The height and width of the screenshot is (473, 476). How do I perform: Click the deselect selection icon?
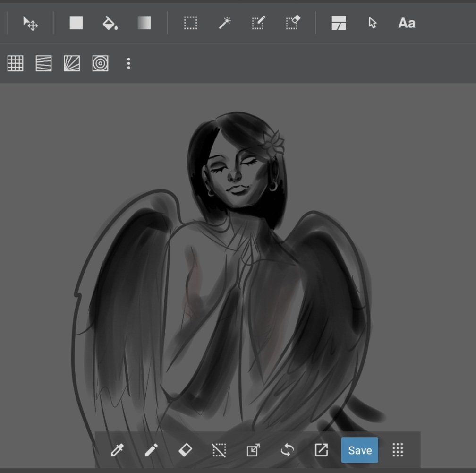(219, 450)
